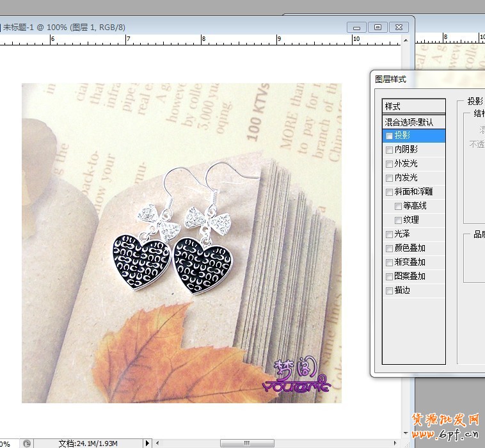Viewport: 485px width, 448px height.
Task: Click horizontal scrollbar right arrow
Action: tap(395, 444)
